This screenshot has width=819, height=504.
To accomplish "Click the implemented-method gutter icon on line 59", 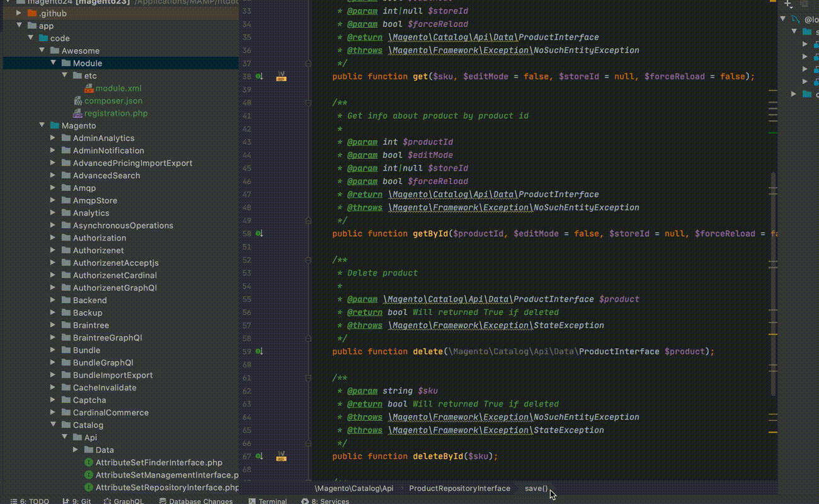I will point(259,352).
